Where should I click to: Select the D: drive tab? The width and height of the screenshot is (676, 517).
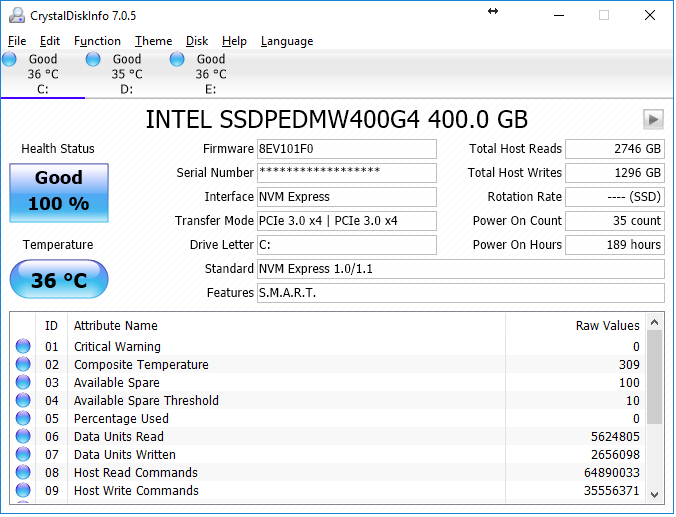click(127, 74)
